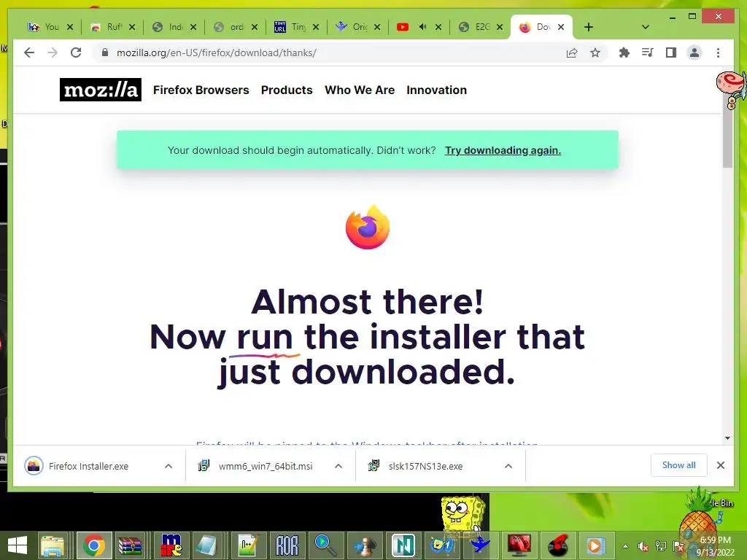
Task: Switch to the TinyURL tab
Action: pos(290,27)
